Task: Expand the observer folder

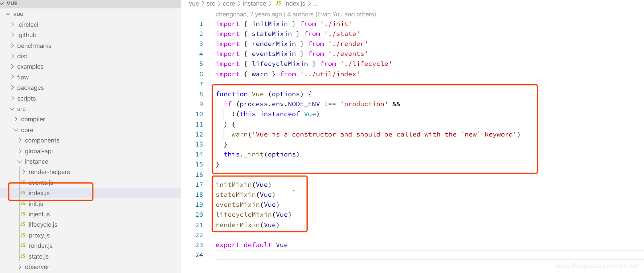Action: coord(20,267)
